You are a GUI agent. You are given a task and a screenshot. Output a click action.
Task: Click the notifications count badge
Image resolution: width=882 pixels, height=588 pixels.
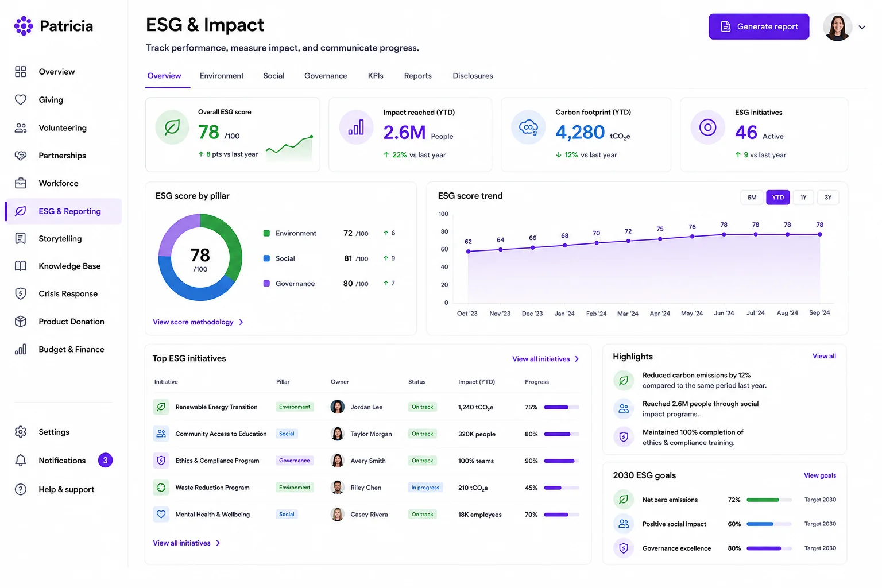(105, 461)
